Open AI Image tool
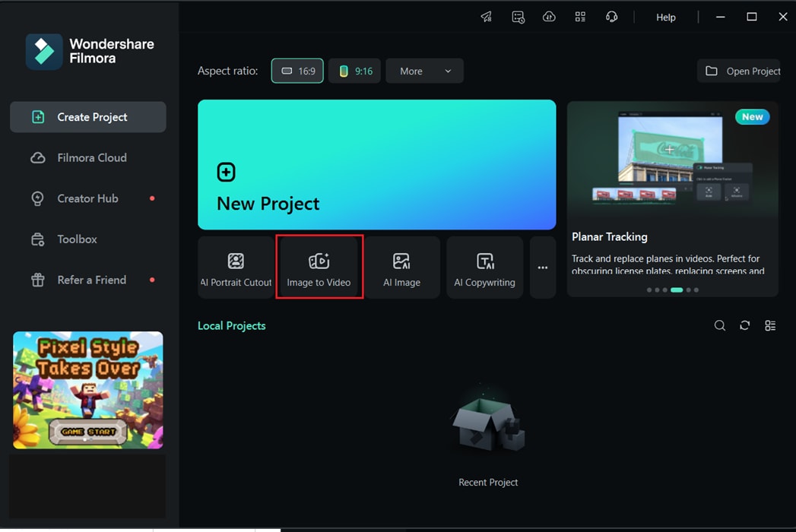 pos(401,268)
